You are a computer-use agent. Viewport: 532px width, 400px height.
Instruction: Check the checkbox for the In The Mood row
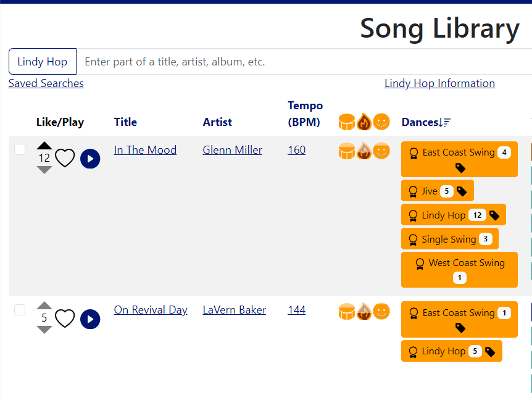tap(19, 149)
